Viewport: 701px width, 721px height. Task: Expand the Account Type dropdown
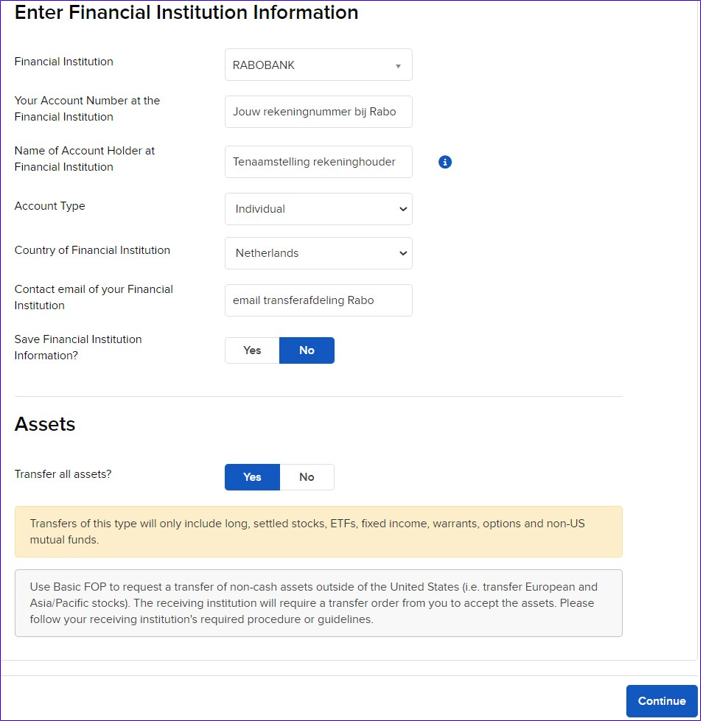[x=318, y=209]
